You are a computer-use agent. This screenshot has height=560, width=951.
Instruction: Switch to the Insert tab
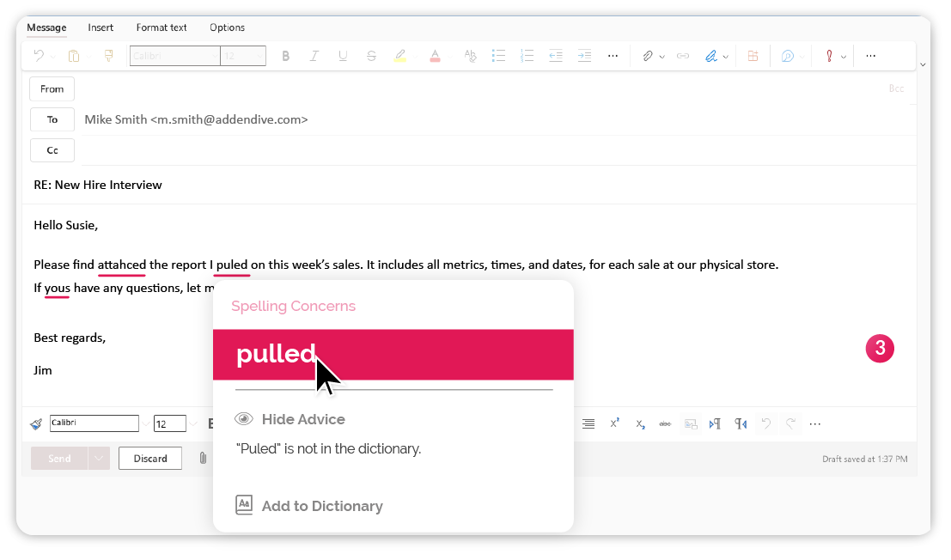101,27
